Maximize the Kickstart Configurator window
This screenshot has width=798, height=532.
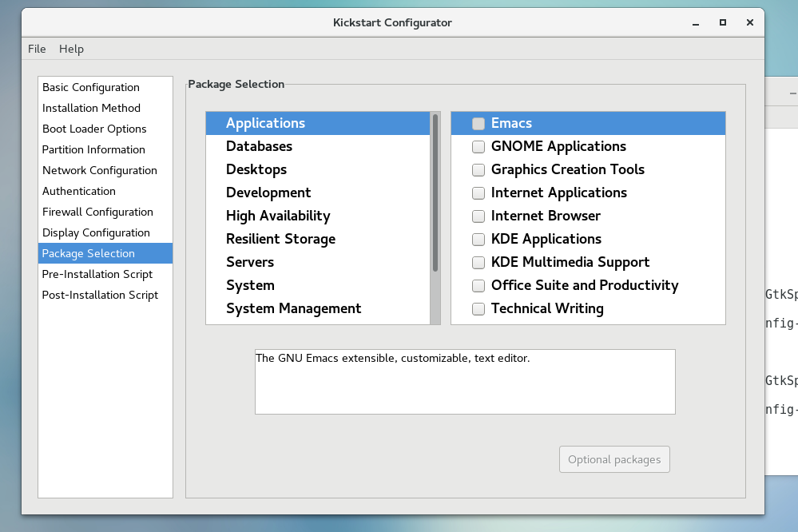click(x=723, y=22)
